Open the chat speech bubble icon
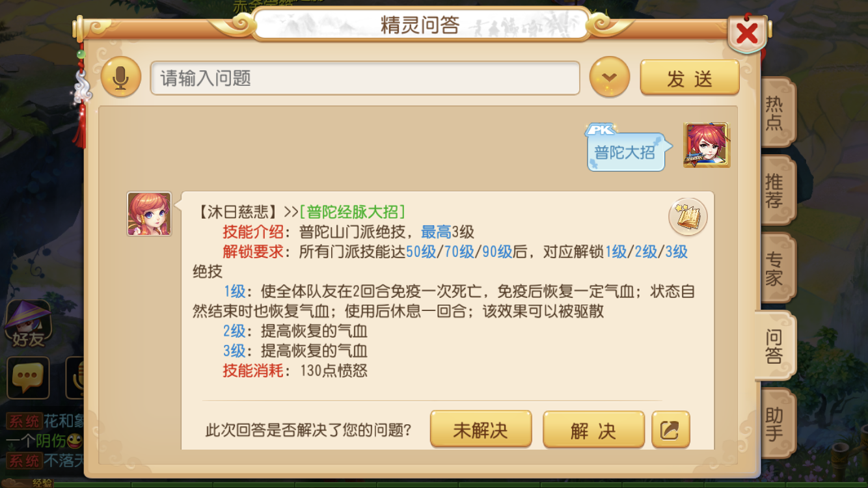This screenshot has height=488, width=868. coord(28,377)
